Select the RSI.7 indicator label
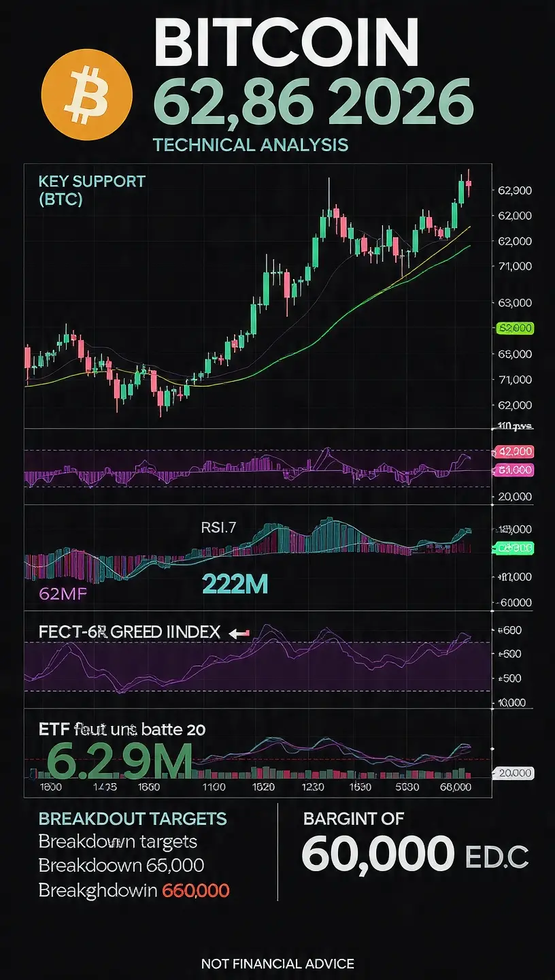The height and width of the screenshot is (980, 555). click(x=220, y=527)
